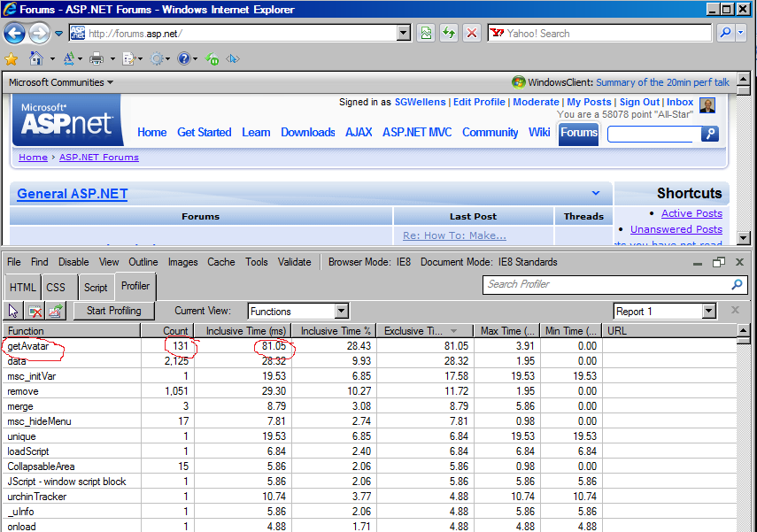The height and width of the screenshot is (532, 757).
Task: Click the Page icon in the command bar
Action: click(x=128, y=59)
